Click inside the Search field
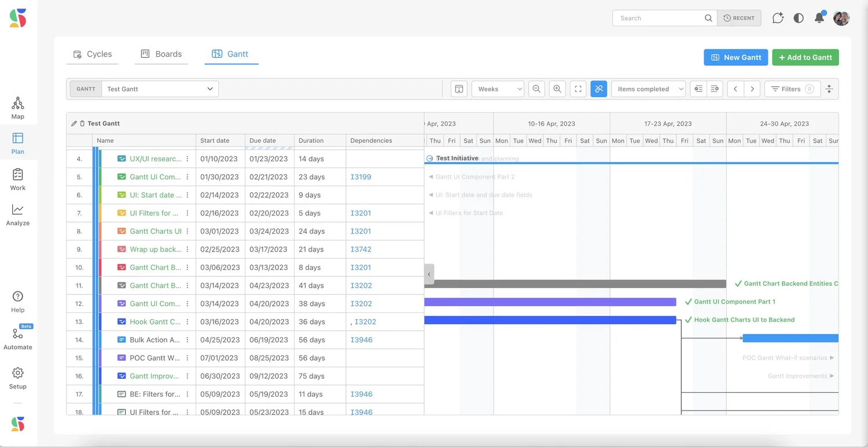This screenshot has height=447, width=868. point(660,18)
